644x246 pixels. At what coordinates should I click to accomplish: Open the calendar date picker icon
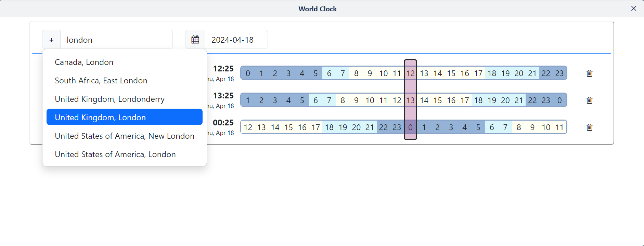click(195, 40)
